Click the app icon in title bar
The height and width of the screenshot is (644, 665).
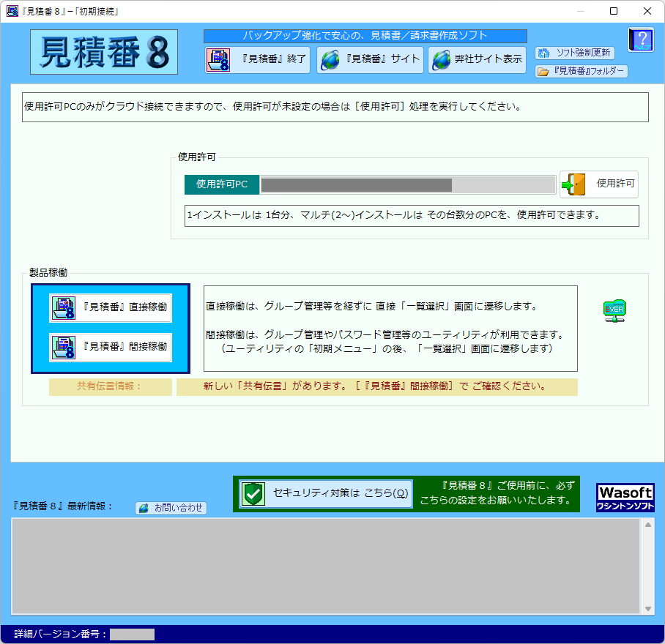tap(12, 11)
